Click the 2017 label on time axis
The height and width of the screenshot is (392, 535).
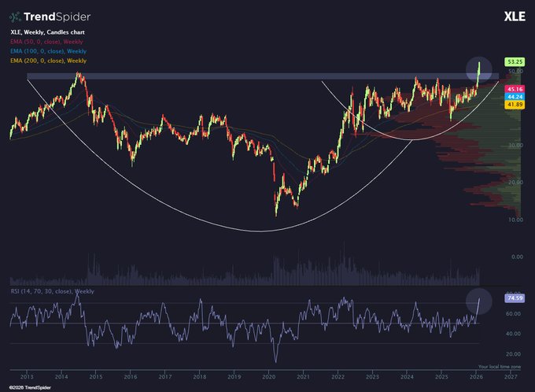[x=165, y=376]
